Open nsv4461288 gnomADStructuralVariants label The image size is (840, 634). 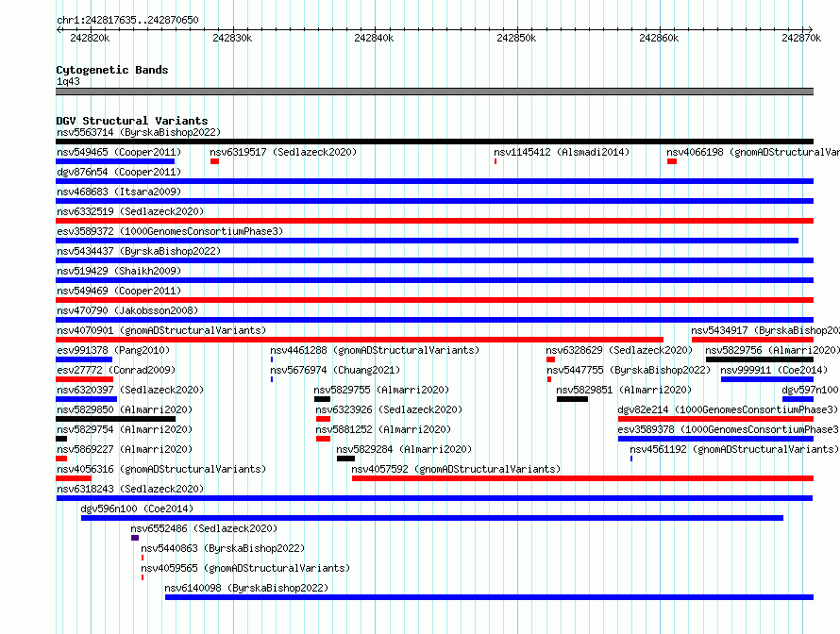click(x=375, y=350)
